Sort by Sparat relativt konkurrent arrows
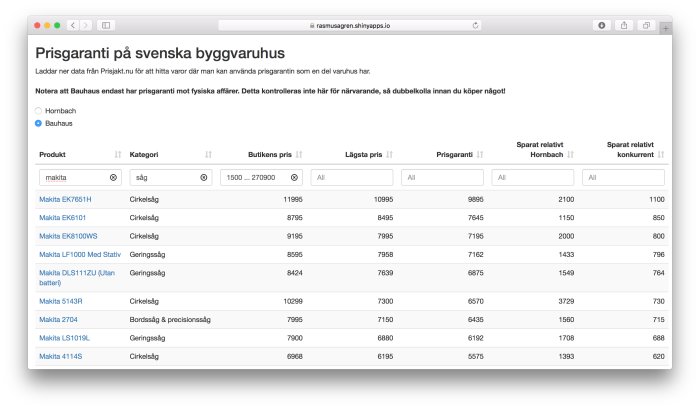This screenshot has width=700, height=409. pyautogui.click(x=661, y=154)
